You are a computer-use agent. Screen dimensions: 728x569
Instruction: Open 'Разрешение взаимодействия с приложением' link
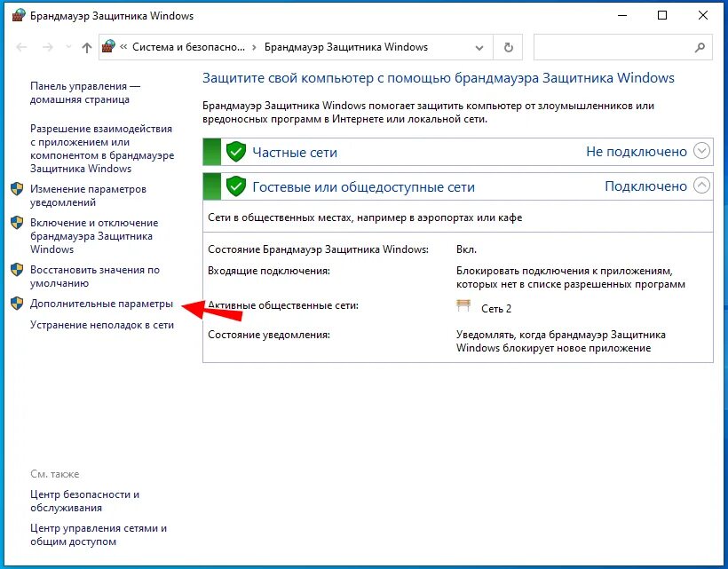pyautogui.click(x=102, y=148)
